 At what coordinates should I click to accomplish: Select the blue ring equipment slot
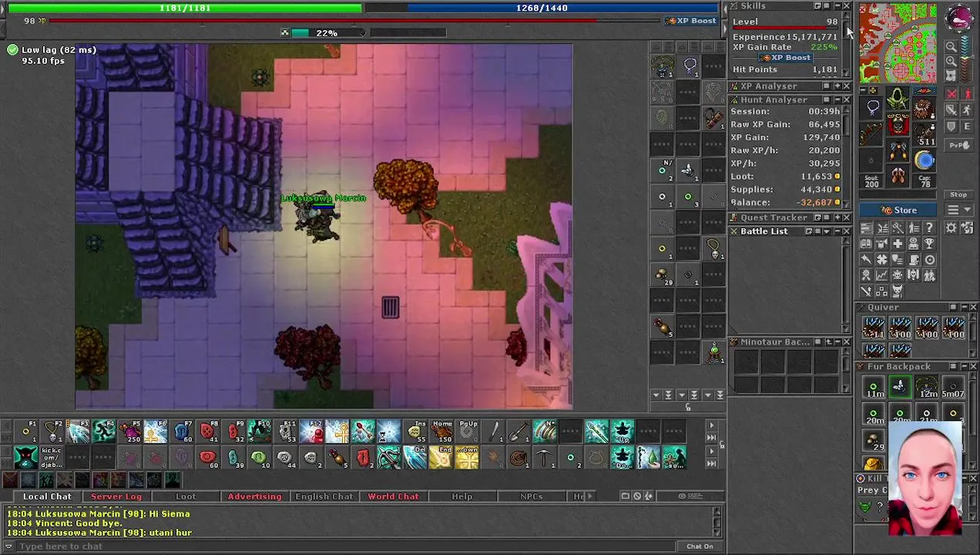click(925, 160)
